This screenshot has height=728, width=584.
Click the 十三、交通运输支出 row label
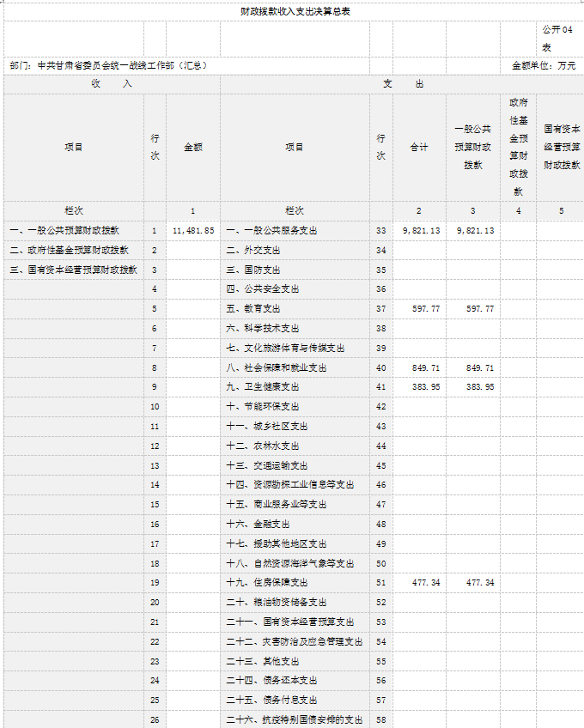(x=267, y=465)
